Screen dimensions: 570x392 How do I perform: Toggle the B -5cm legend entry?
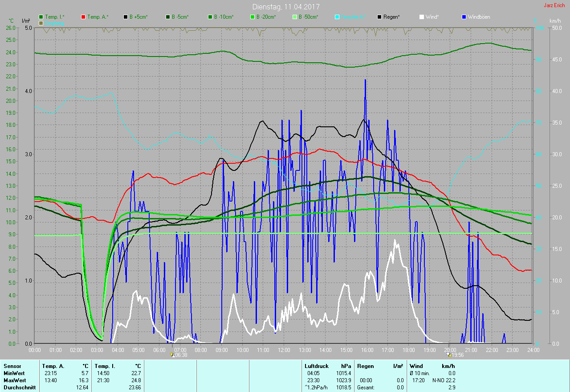tap(180, 17)
